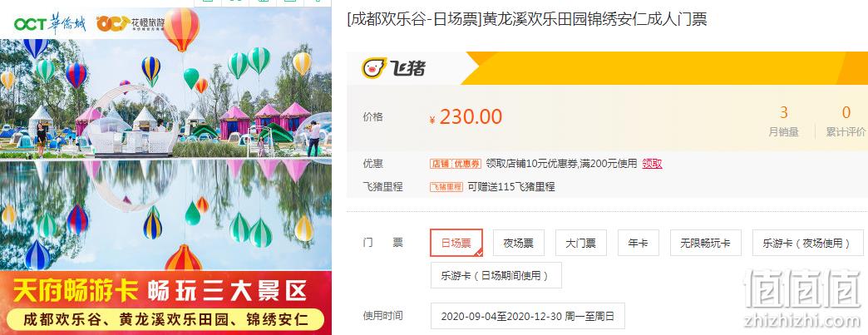The height and width of the screenshot is (335, 868).
Task: Open the hot air balloon product image
Action: click(165, 139)
